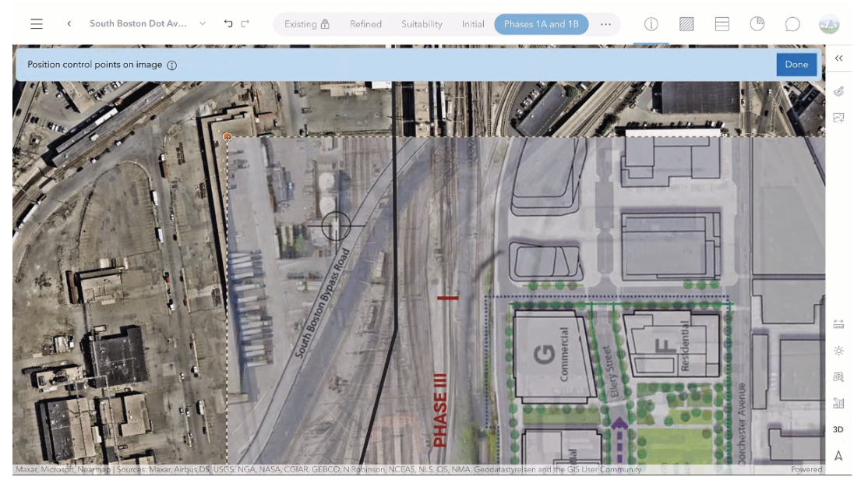Open the overflow ellipsis next to Phases tabs

point(605,24)
